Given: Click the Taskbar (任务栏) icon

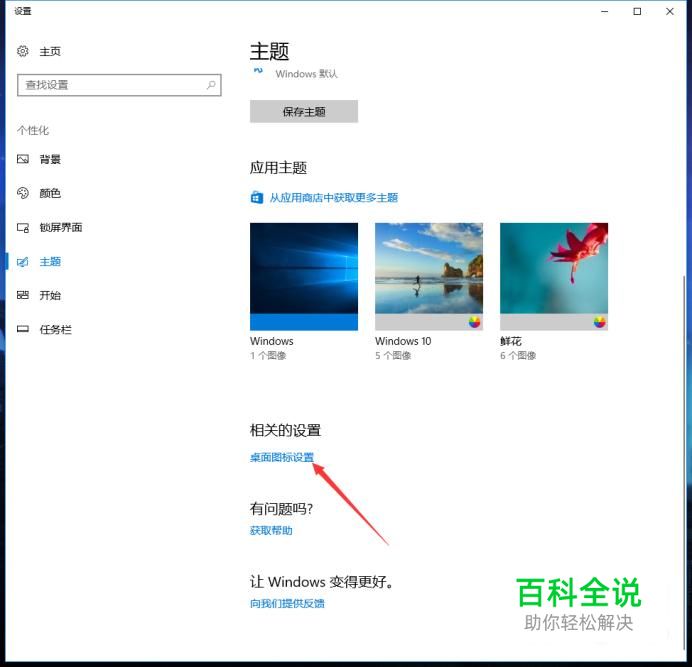Looking at the screenshot, I should pos(23,329).
